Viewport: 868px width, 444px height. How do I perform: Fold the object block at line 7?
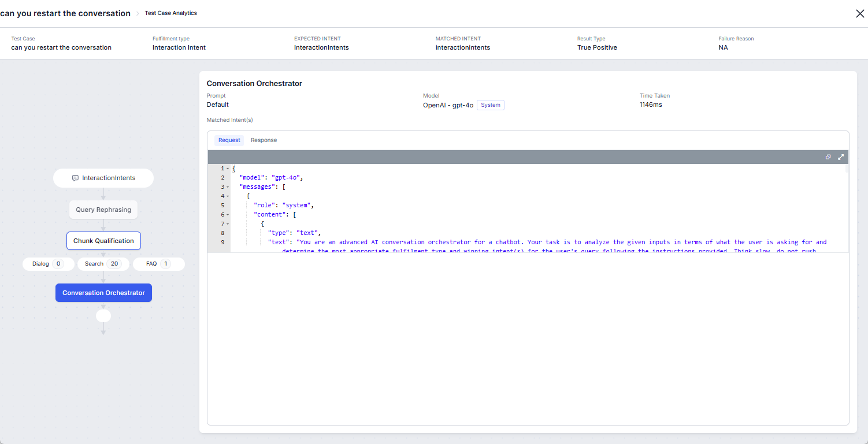pos(228,224)
